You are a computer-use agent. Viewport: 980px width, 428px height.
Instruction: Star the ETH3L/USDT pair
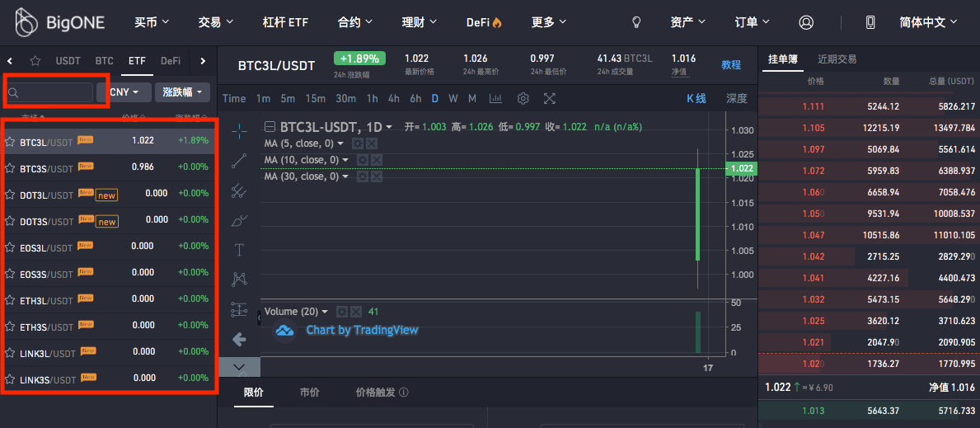tap(10, 300)
